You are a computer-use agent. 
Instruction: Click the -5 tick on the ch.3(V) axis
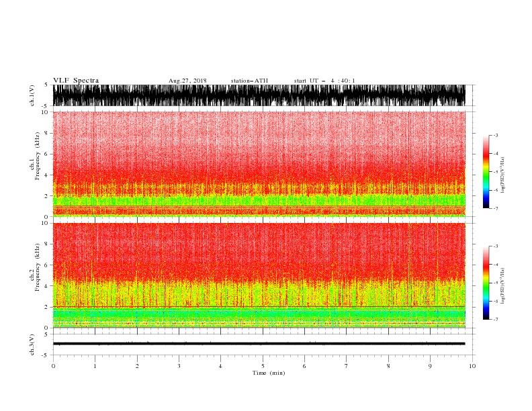[x=46, y=355]
